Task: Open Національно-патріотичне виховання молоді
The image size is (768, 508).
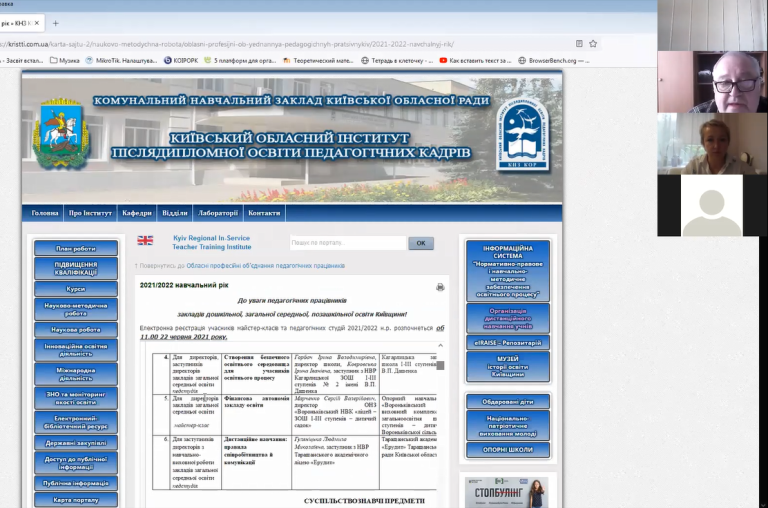Action: pyautogui.click(x=508, y=426)
